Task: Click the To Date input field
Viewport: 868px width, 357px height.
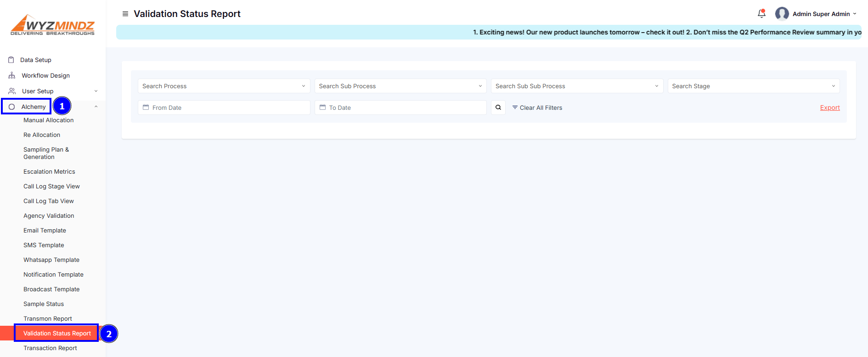Action: [x=400, y=108]
